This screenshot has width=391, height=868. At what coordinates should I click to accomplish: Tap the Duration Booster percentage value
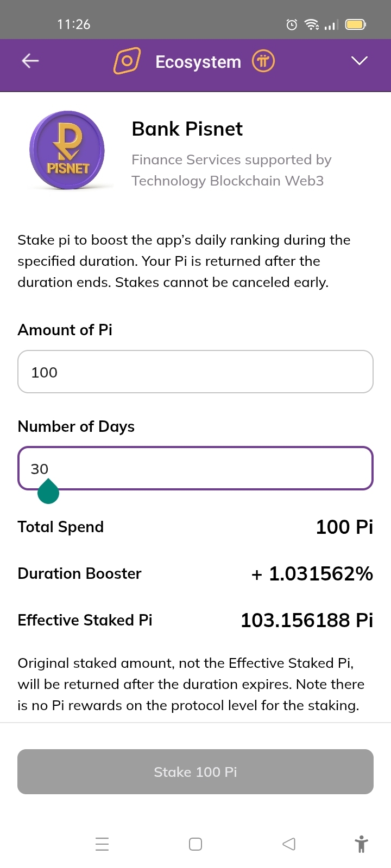(312, 573)
